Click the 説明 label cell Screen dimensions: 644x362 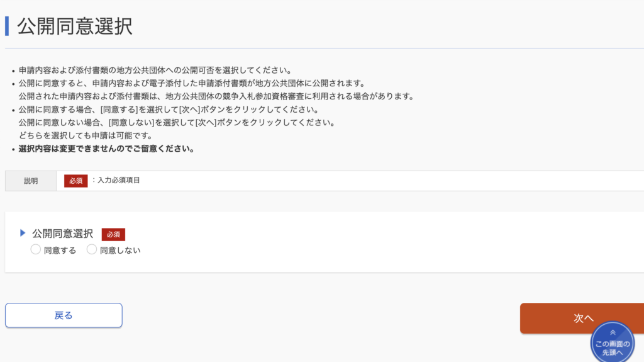coord(31,181)
